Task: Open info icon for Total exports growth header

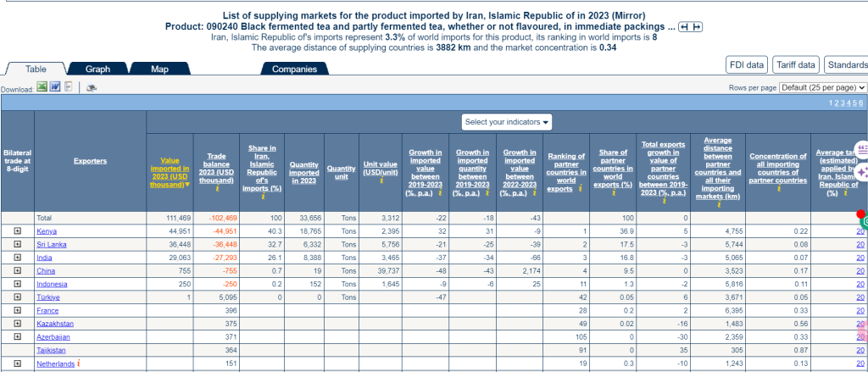Action: point(663,201)
